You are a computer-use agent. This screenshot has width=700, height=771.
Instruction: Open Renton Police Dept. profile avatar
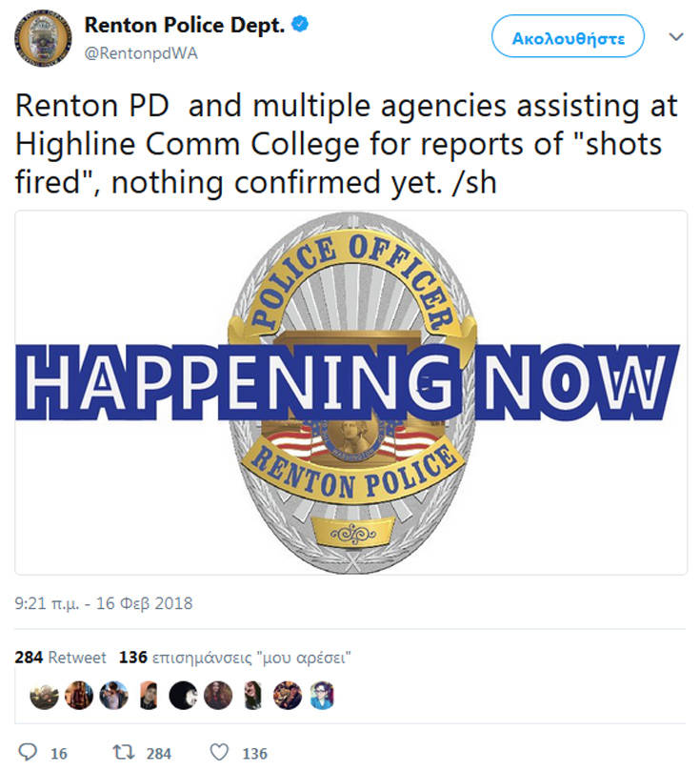coord(42,41)
